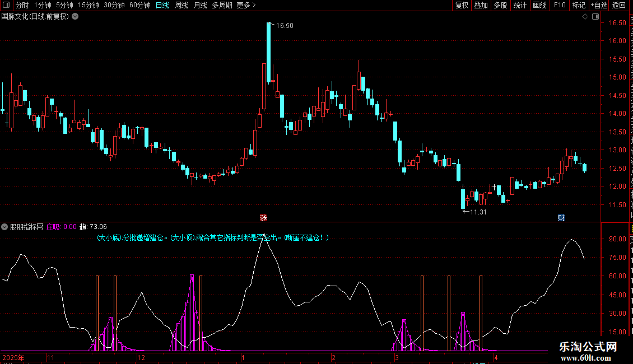Click the cyan indicator instruction text line
The height and width of the screenshot is (364, 633).
[x=213, y=237]
